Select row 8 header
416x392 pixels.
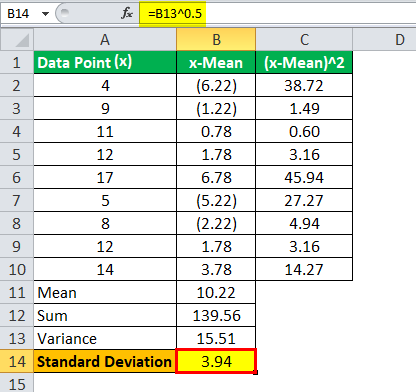click(x=17, y=223)
